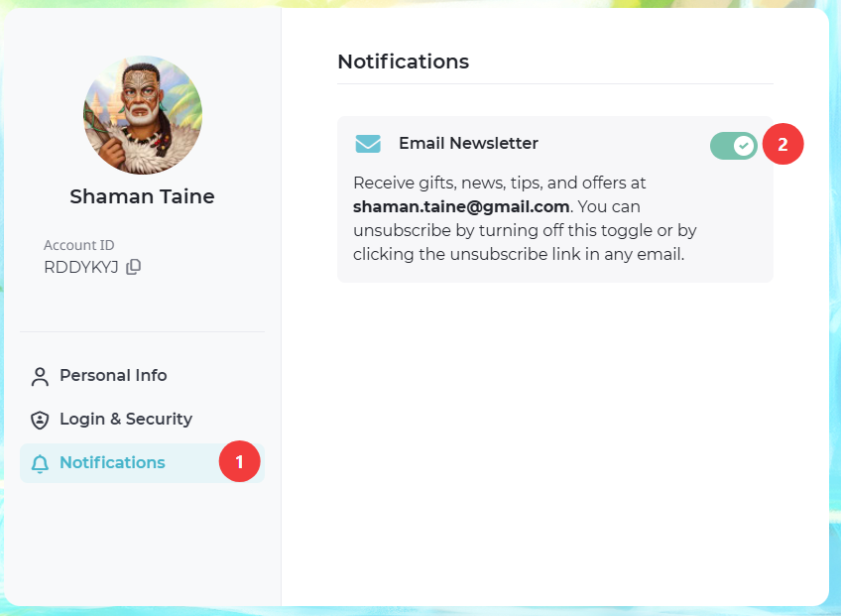
Task: Copy the Account ID RDDYKYJ
Action: click(134, 267)
